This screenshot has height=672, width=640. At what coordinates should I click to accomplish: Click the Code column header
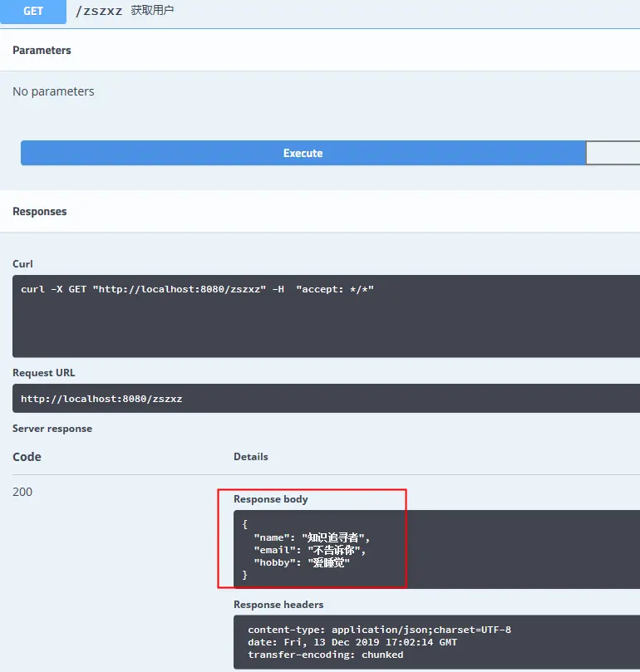27,456
